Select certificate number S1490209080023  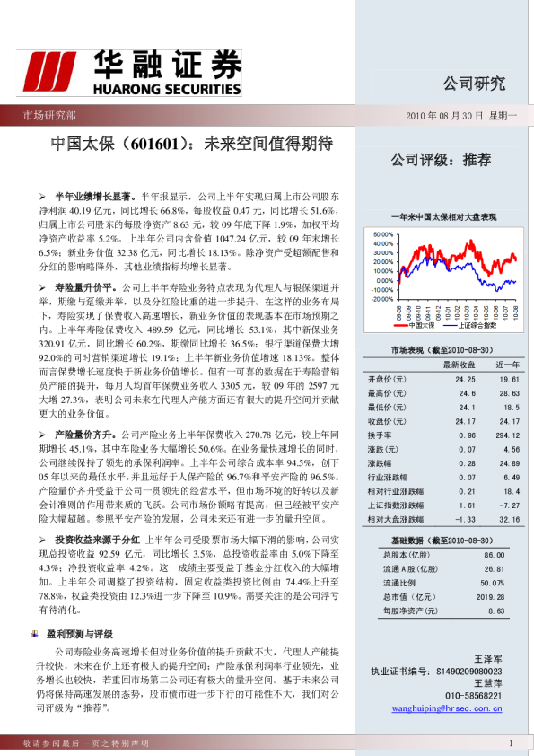[469, 671]
